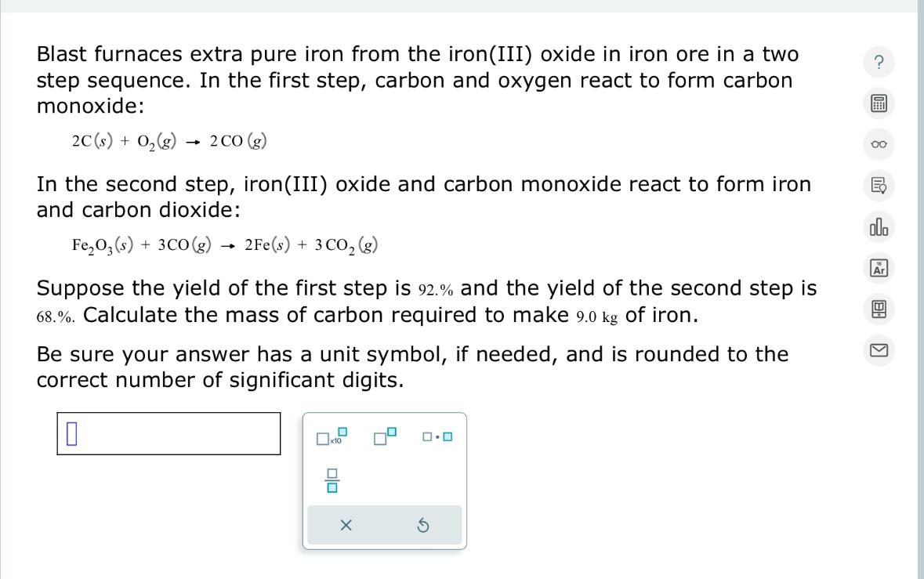Open the Ar periodic table icon
924x579 pixels.
(x=878, y=268)
